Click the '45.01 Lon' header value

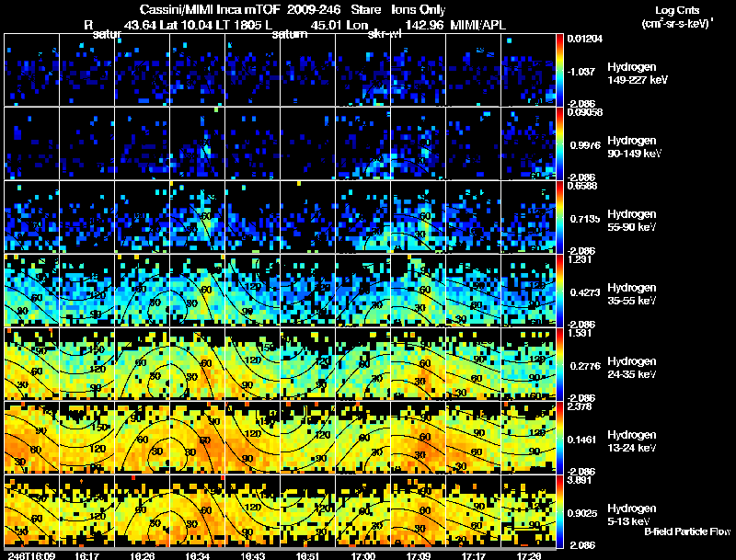tap(339, 25)
